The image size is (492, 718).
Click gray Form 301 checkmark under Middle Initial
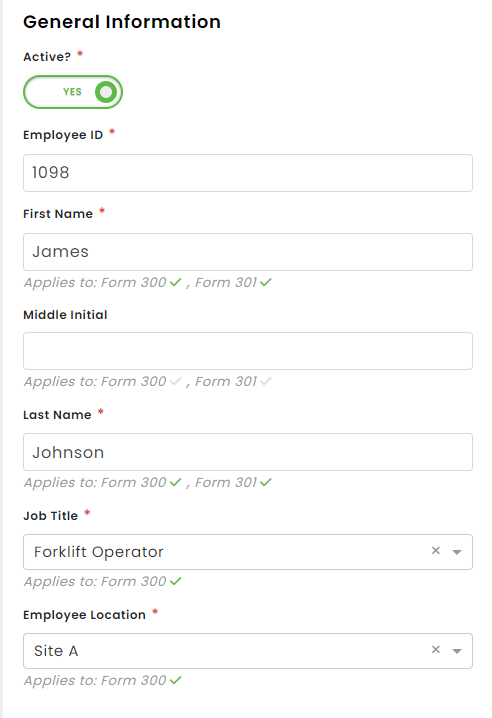point(266,381)
